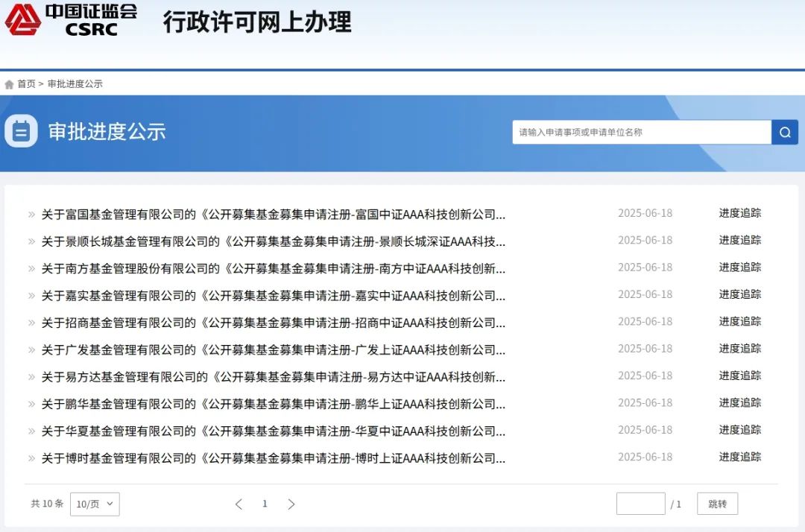Go to the previous page arrow
Screen dimensions: 805x532
[x=239, y=504]
